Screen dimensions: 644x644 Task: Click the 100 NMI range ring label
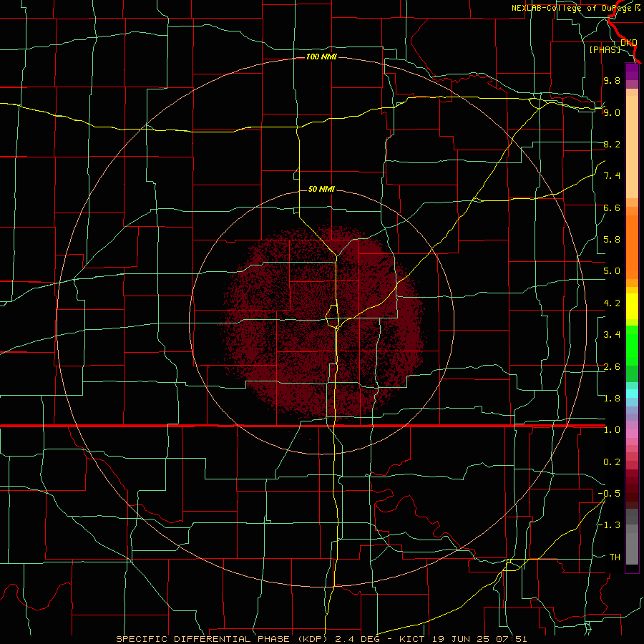tap(321, 57)
